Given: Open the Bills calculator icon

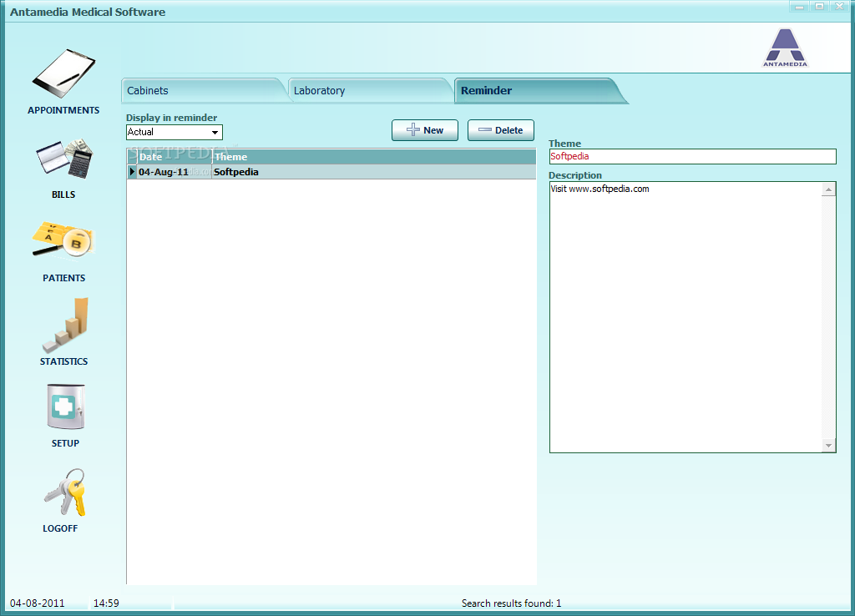Looking at the screenshot, I should [x=64, y=159].
